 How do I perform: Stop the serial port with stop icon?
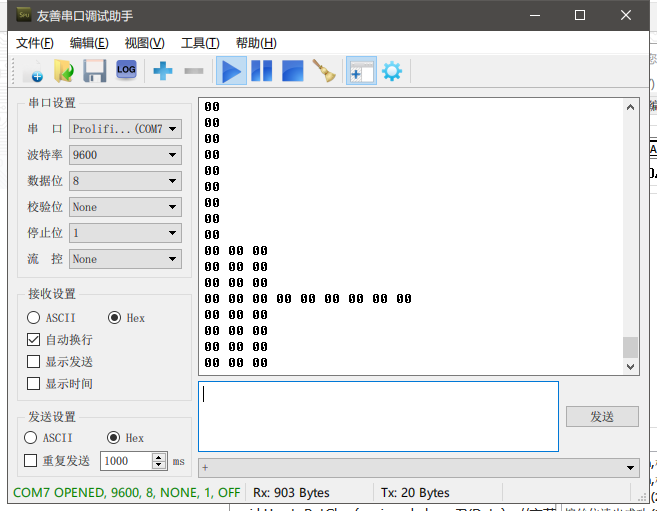(x=292, y=71)
